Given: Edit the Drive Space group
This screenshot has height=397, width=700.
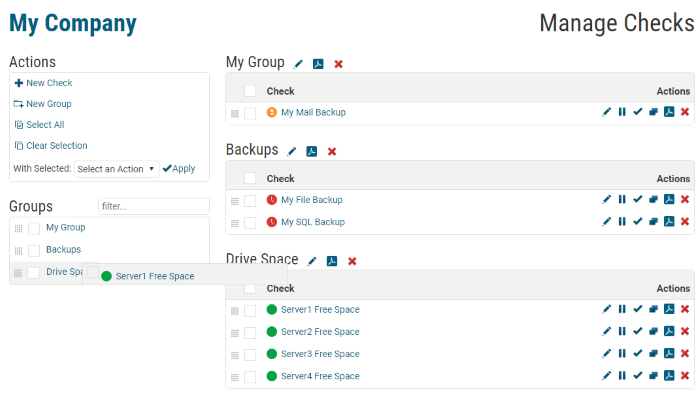Looking at the screenshot, I should point(312,261).
